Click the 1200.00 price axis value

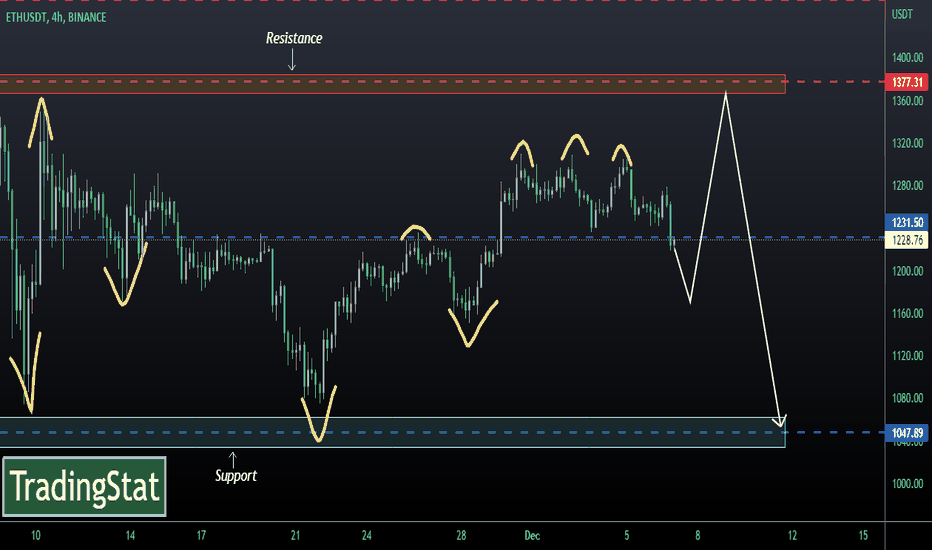coord(907,271)
